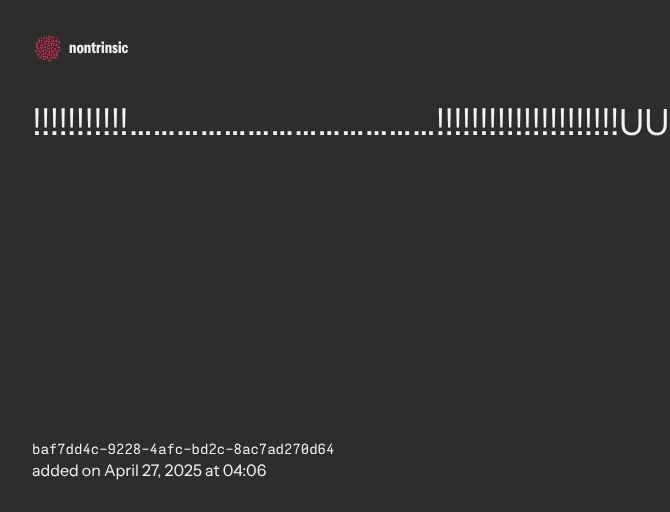Select the "baf7dd4c" segment of the ID
Screen dimensions: 670x512
pos(62,450)
